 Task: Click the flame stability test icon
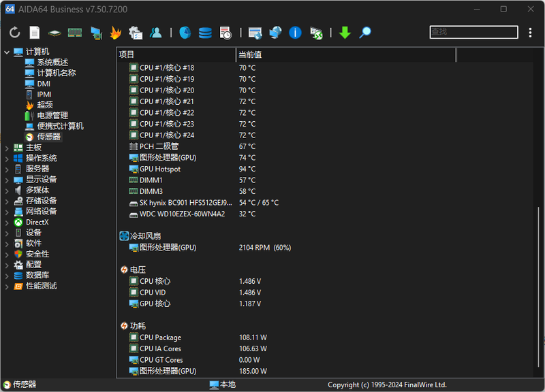click(116, 33)
